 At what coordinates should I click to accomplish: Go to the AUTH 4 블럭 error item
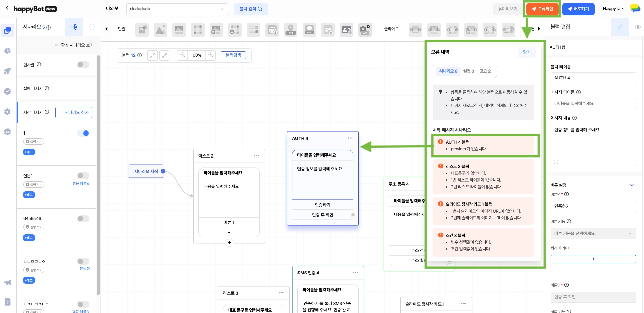[483, 145]
